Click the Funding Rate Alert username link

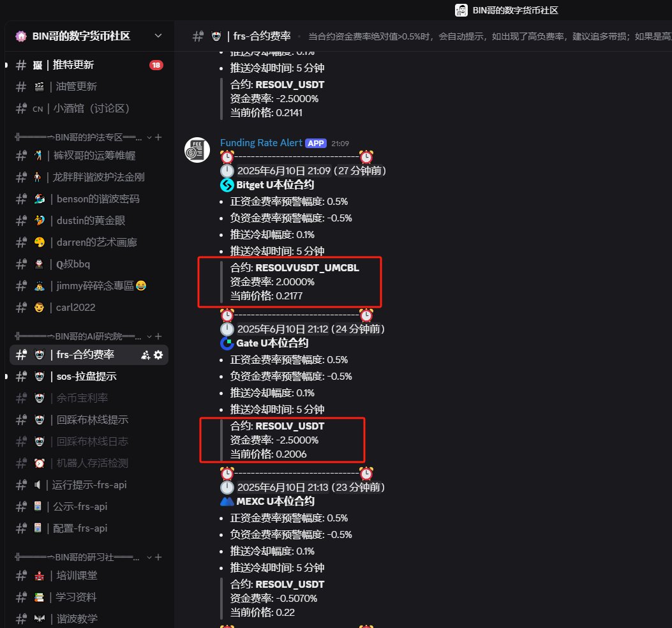tap(261, 143)
